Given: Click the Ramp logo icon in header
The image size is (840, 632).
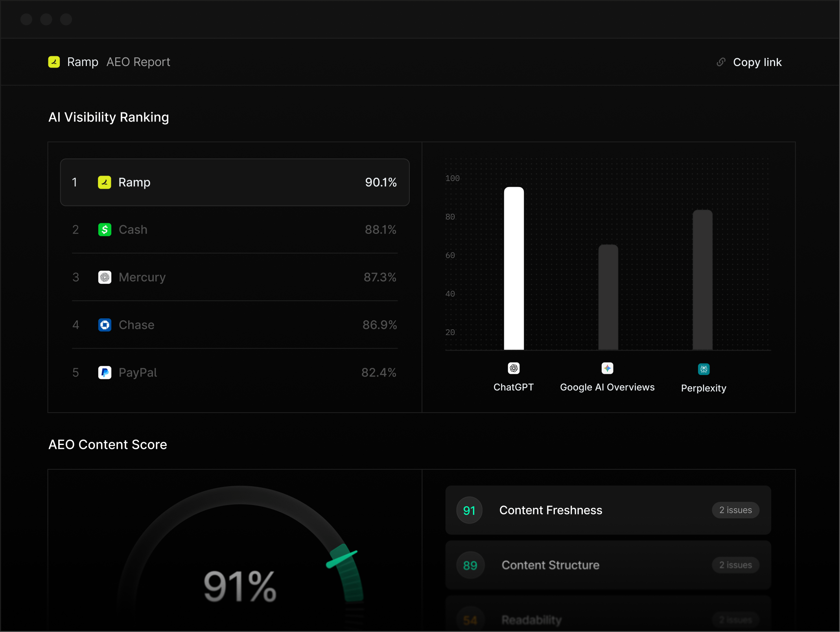Looking at the screenshot, I should tap(54, 62).
